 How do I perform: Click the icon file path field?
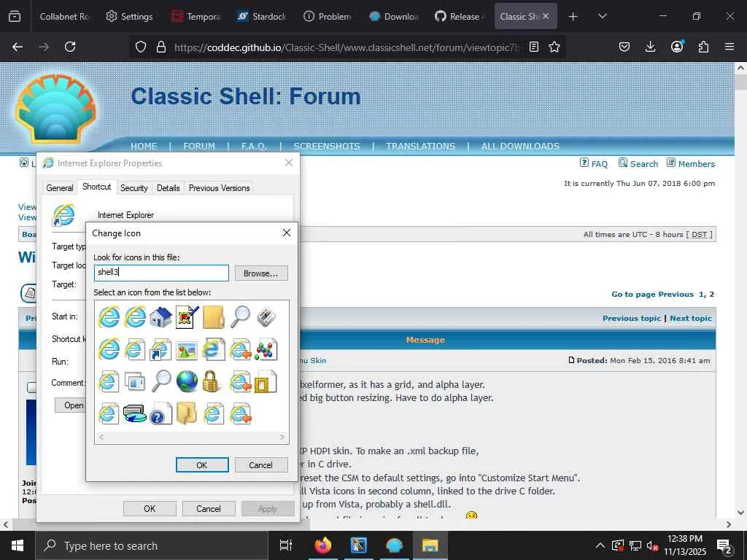[x=161, y=273]
